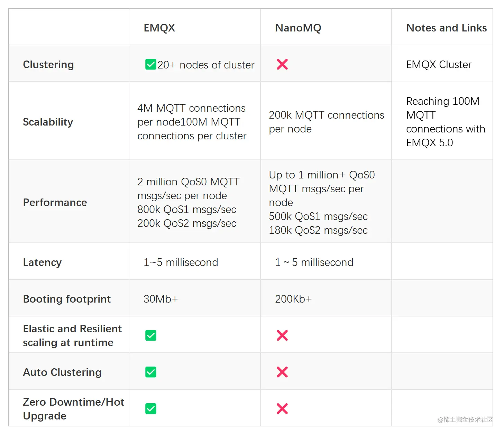Click the red X for Auto Clustering

(x=282, y=372)
